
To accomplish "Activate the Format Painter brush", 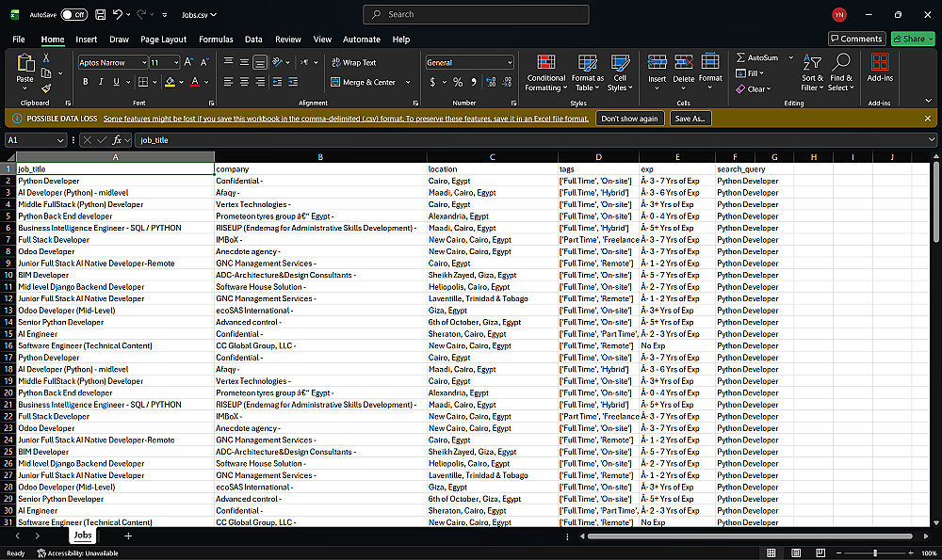I will point(46,88).
